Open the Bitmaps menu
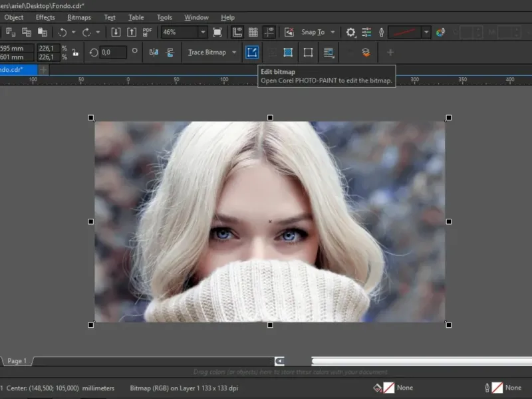532x399 pixels. coord(79,17)
